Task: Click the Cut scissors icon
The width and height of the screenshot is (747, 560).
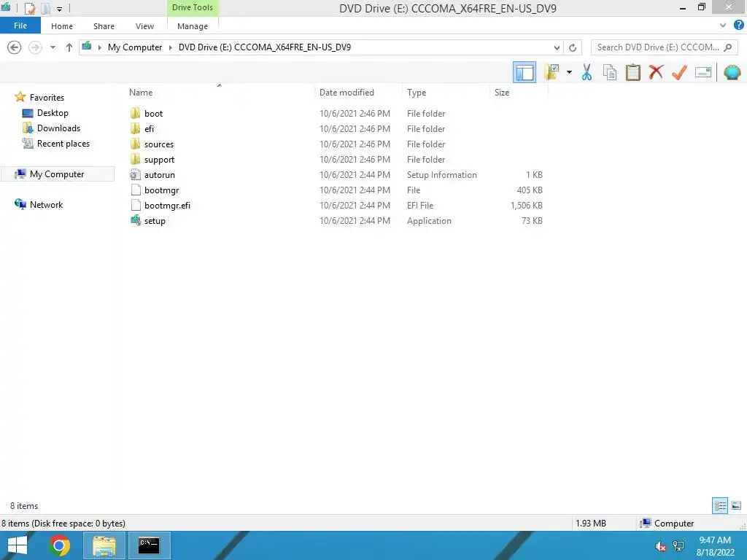Action: coord(587,72)
